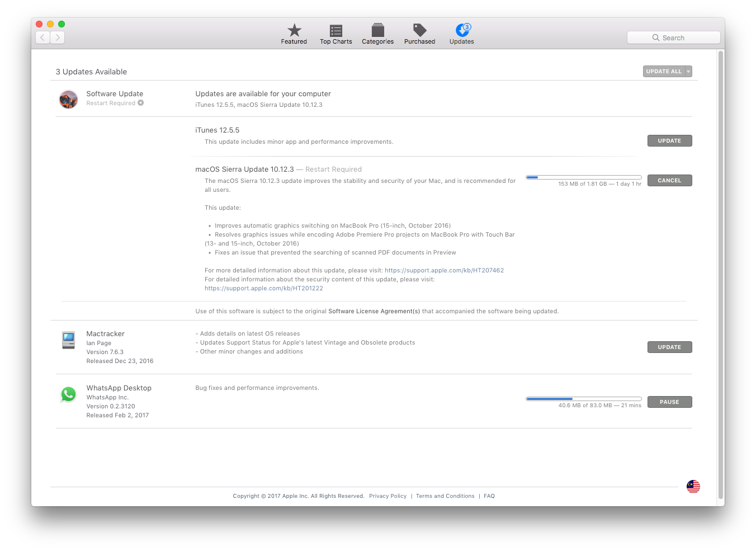Screen dimensions: 756x551
Task: Go forward with the right chevron
Action: point(58,37)
